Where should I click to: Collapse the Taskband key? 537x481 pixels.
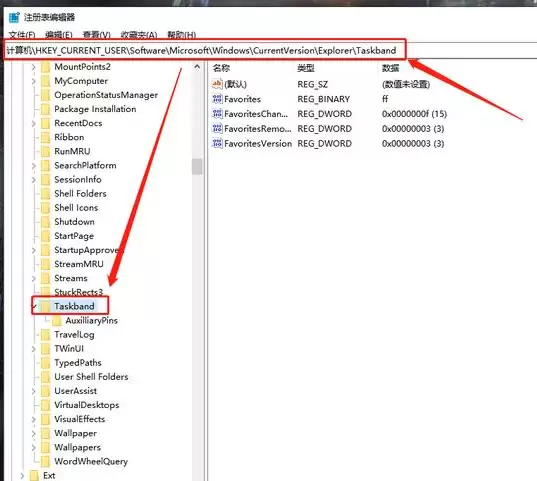coord(34,306)
